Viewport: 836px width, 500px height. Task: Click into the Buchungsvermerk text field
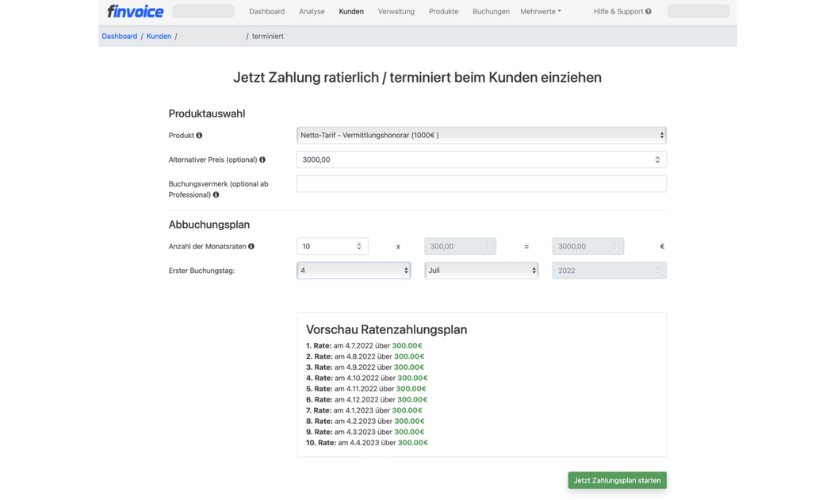481,184
